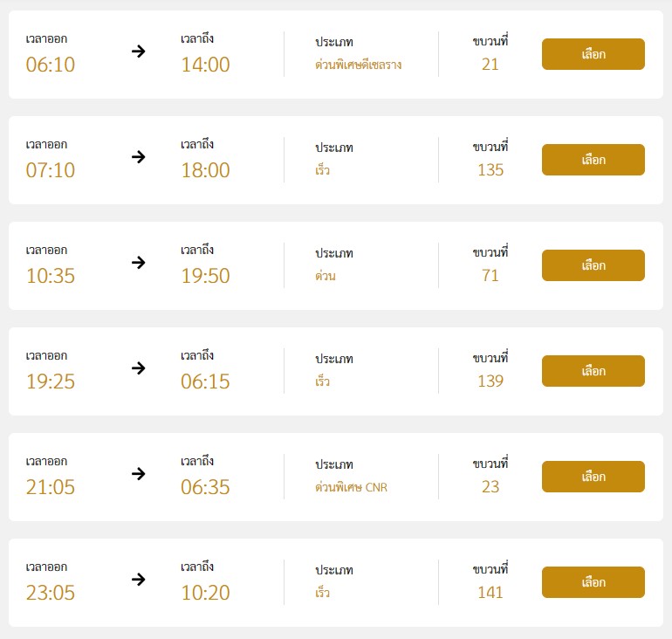Click the ด่วนพิเศษ CNR train type text
Screen dimensions: 672x639
coord(351,487)
